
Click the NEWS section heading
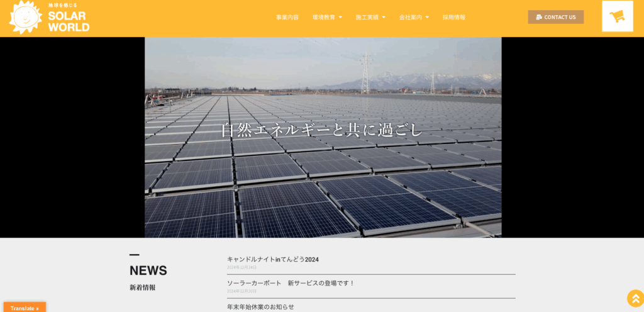(x=148, y=270)
